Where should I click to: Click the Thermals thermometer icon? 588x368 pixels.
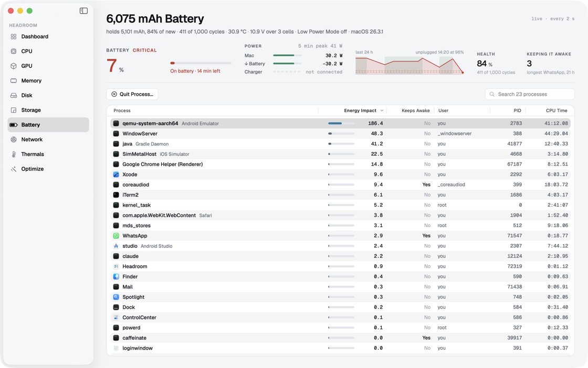point(14,154)
